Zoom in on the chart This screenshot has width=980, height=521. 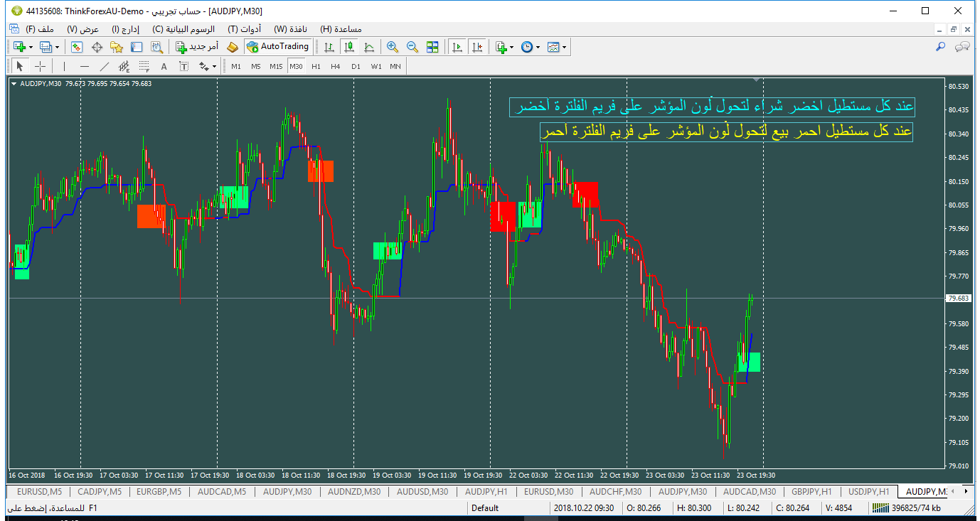tap(392, 47)
